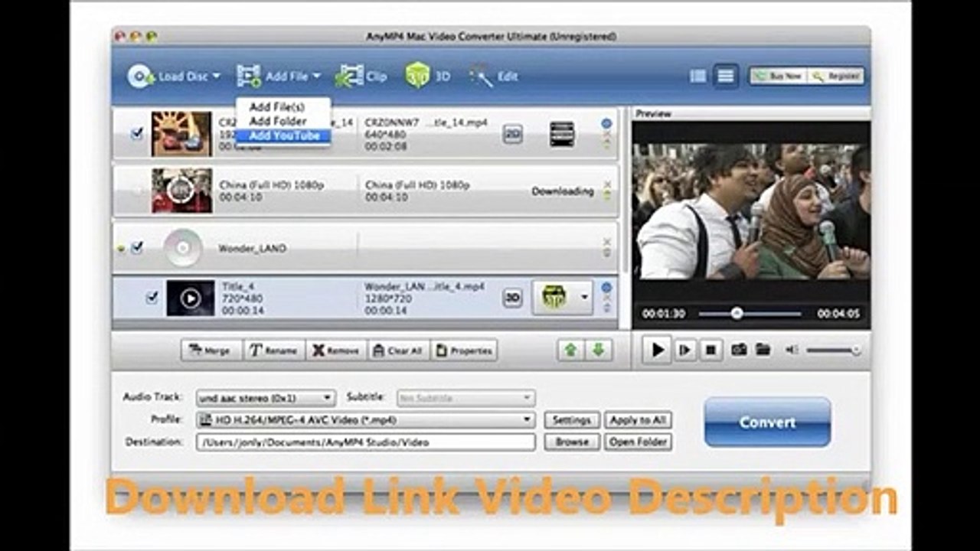This screenshot has width=980, height=551.
Task: Open the Audio Track dropdown
Action: (266, 398)
